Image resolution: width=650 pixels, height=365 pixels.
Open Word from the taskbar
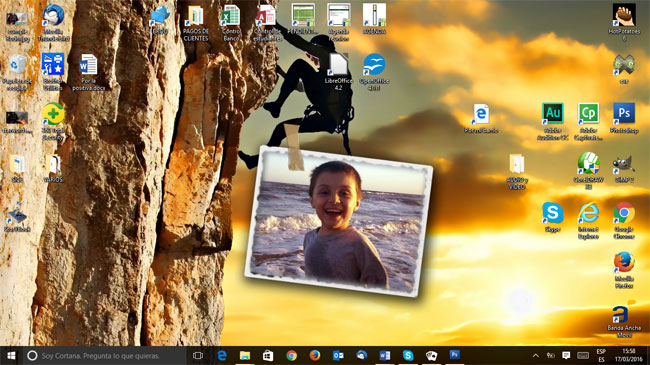(x=385, y=355)
